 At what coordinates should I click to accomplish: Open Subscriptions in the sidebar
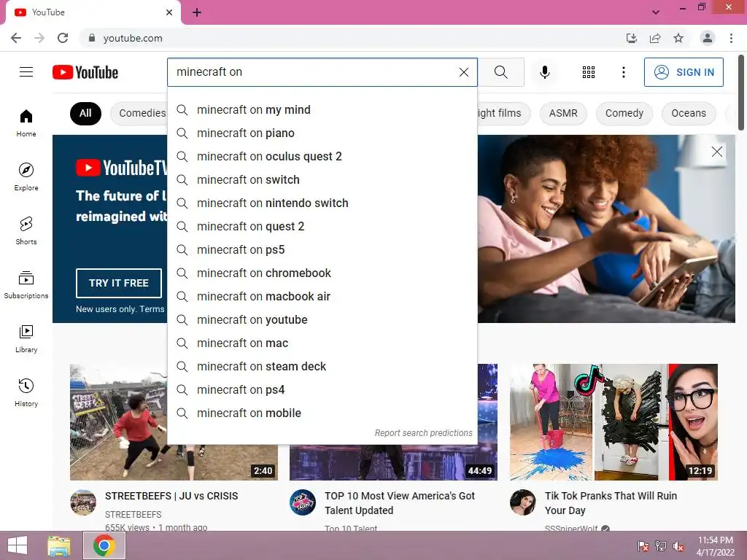[26, 284]
